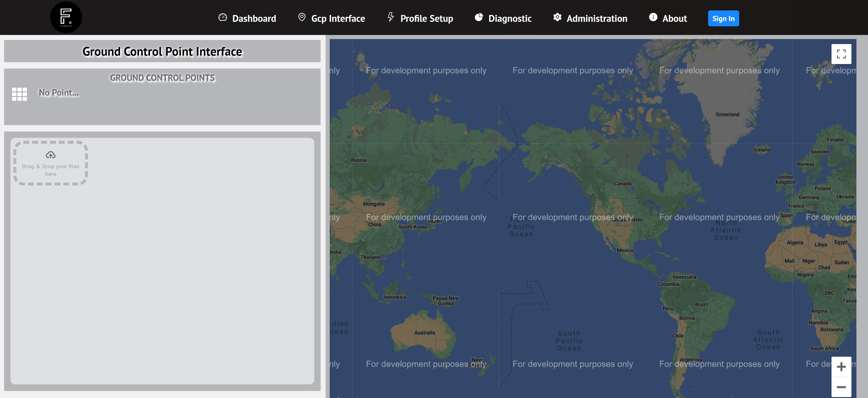Click the Dashboard speedometer icon
The width and height of the screenshot is (868, 398).
222,17
